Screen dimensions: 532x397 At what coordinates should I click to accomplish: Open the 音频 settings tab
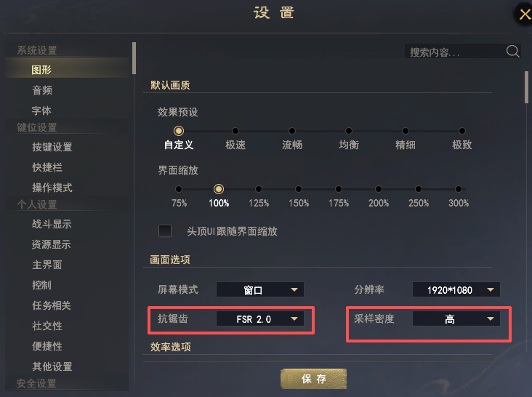42,90
